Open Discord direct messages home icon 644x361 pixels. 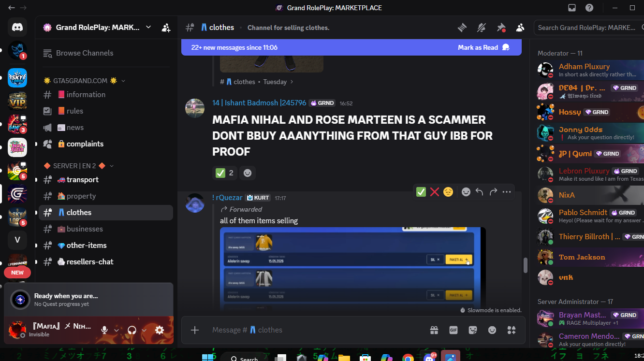tap(17, 28)
